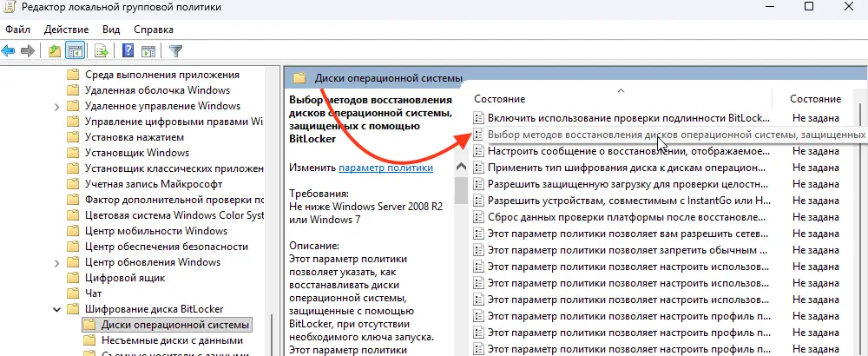Click the Forward arrow in the toolbar
The image size is (868, 356).
28,50
